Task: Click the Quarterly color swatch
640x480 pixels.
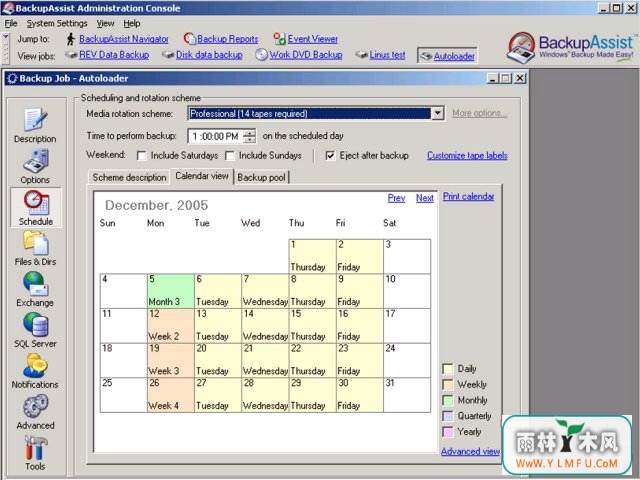Action: coord(447,416)
